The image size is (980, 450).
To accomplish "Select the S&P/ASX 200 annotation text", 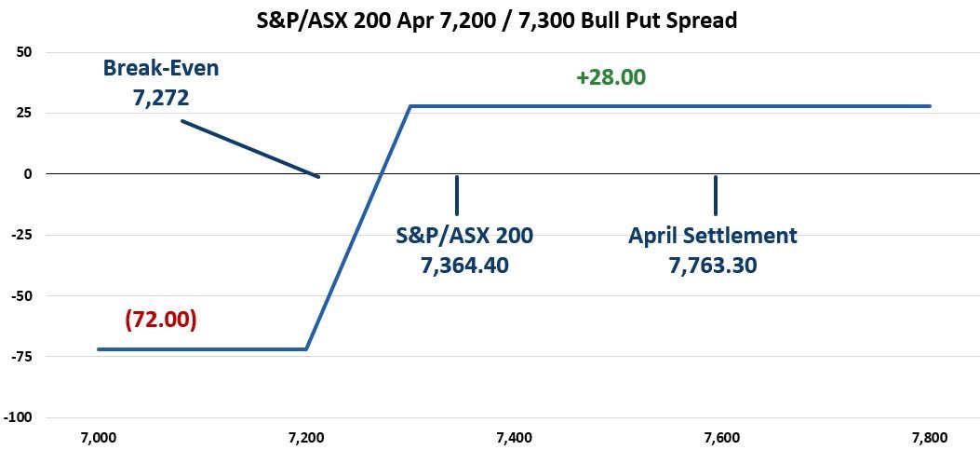I will click(x=464, y=236).
